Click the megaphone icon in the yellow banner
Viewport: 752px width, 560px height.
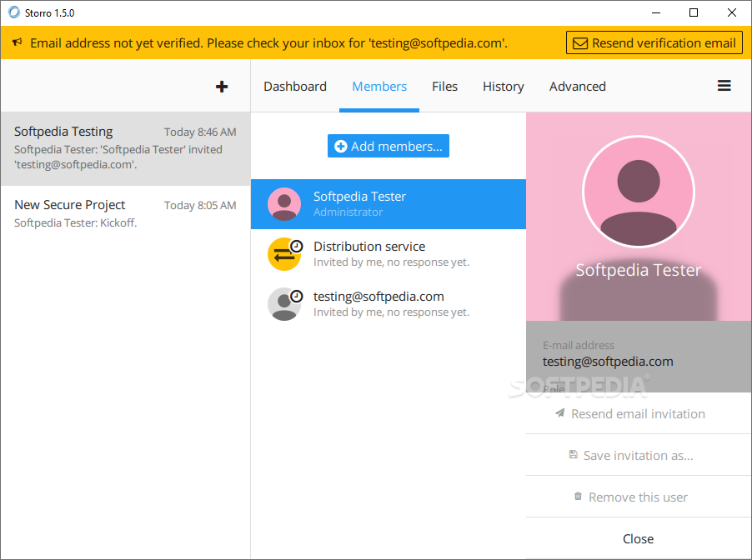coord(18,42)
